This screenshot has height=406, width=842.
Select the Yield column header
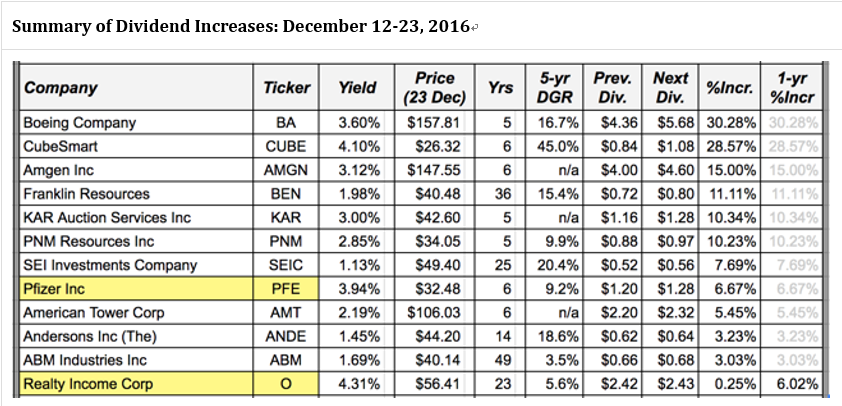click(x=358, y=88)
